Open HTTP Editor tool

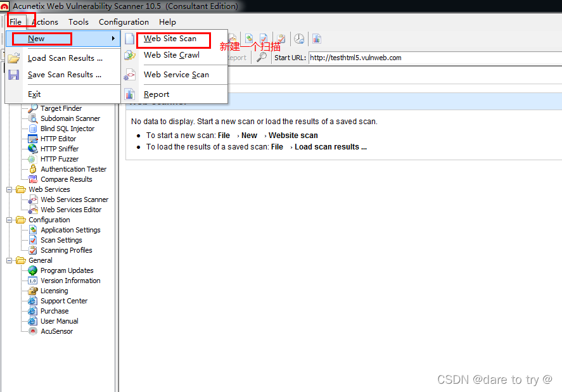click(x=58, y=139)
